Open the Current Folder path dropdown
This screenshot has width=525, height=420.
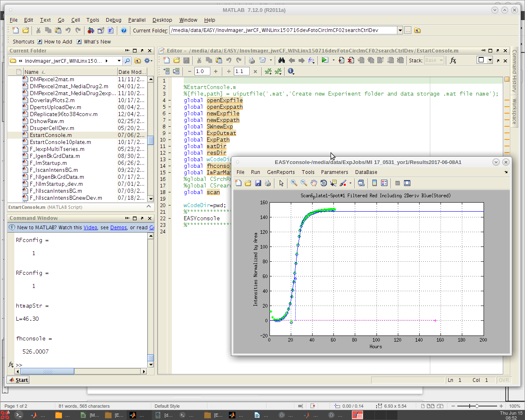400,30
